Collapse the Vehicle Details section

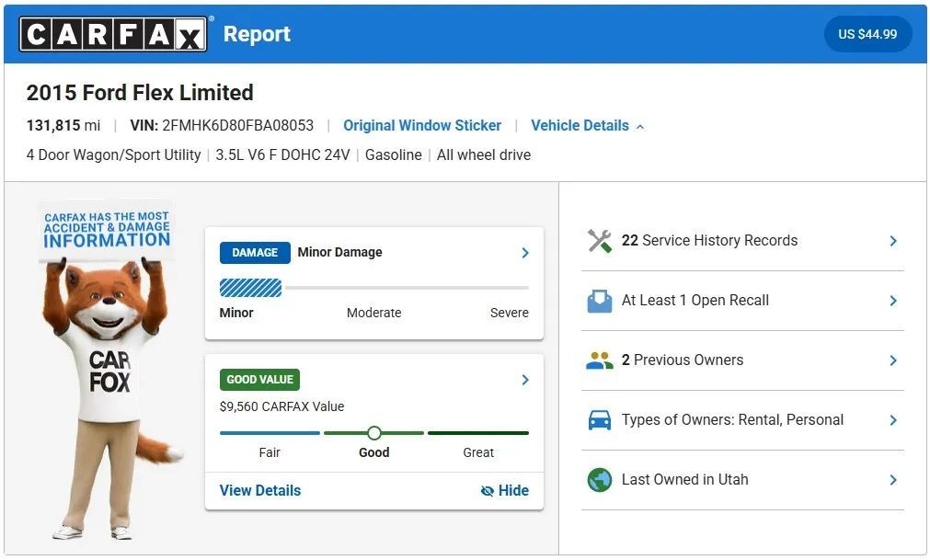587,126
